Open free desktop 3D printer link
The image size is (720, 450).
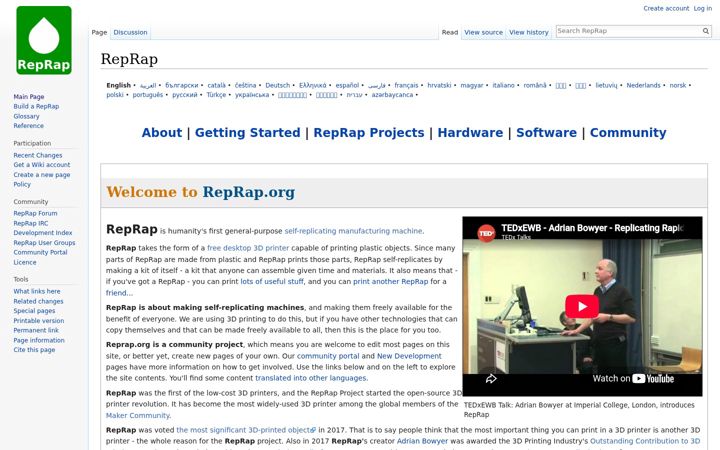(248, 248)
